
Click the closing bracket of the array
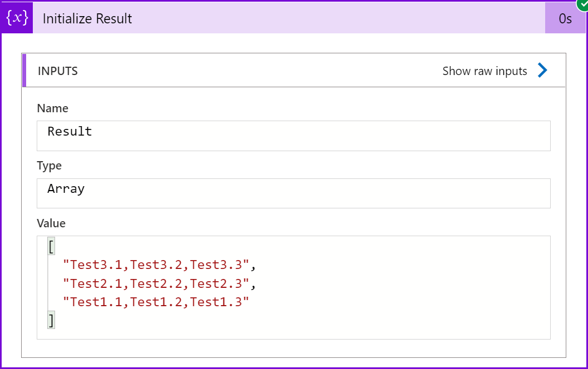click(x=51, y=320)
